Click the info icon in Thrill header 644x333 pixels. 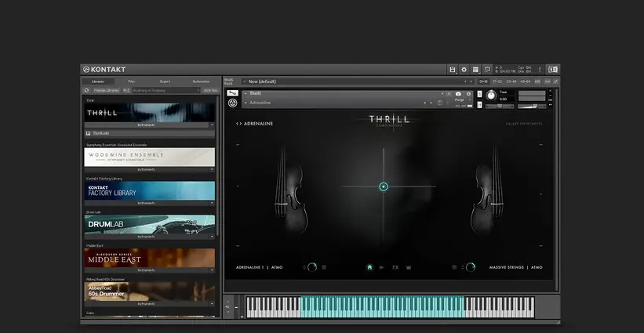pos(468,94)
